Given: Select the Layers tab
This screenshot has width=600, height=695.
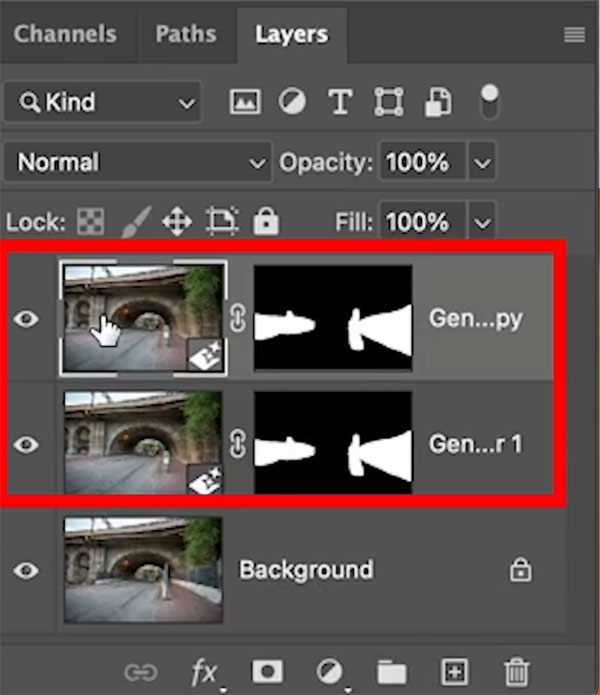Looking at the screenshot, I should (292, 34).
